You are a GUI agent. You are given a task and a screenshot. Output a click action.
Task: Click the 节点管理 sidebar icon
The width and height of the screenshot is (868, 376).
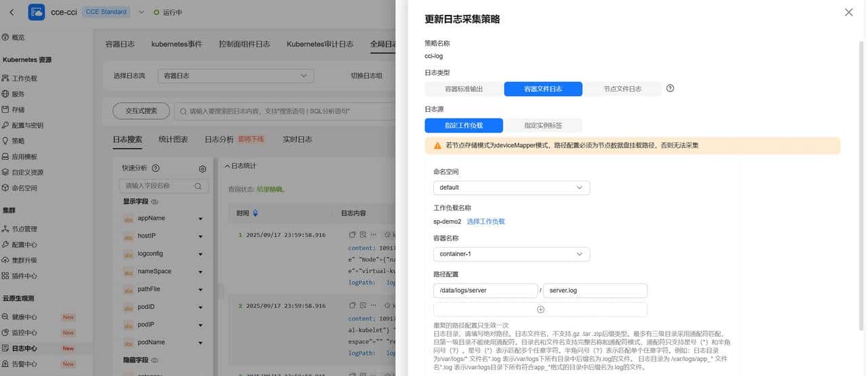(5, 229)
